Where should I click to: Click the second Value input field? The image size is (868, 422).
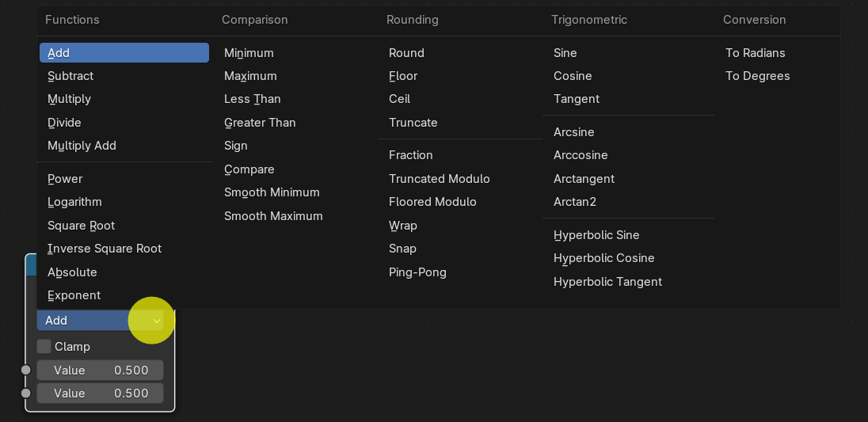[x=101, y=393]
